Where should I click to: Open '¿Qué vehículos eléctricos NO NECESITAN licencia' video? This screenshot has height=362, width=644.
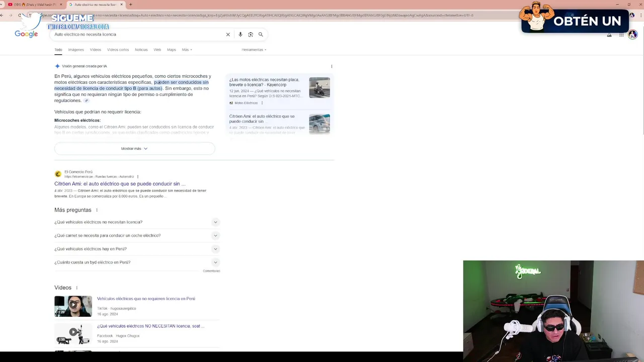tap(150, 326)
